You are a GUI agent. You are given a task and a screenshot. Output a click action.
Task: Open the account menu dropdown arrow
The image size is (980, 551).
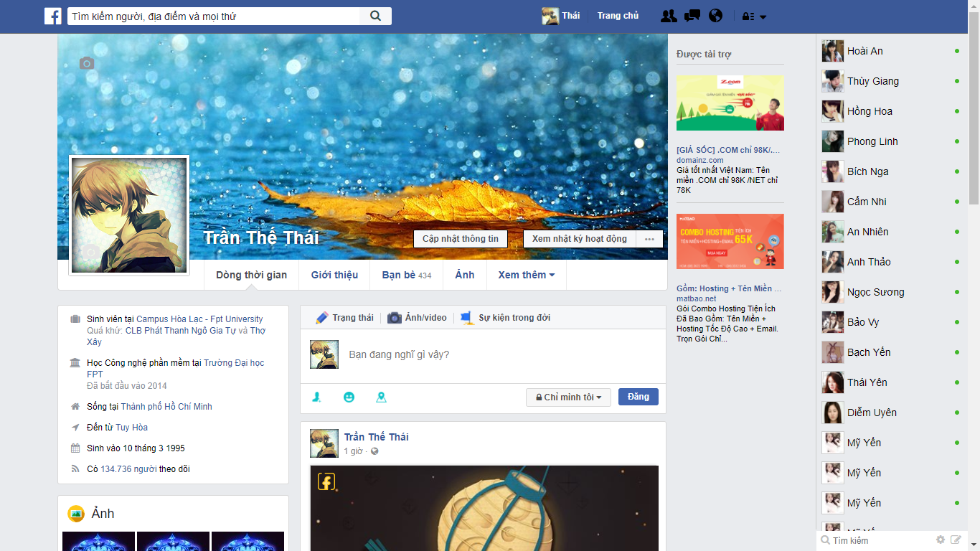pyautogui.click(x=763, y=17)
